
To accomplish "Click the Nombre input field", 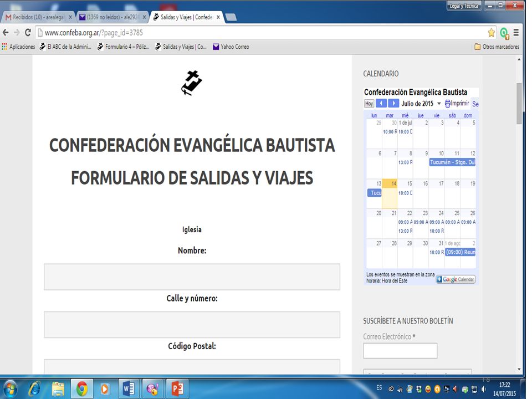I will point(192,277).
